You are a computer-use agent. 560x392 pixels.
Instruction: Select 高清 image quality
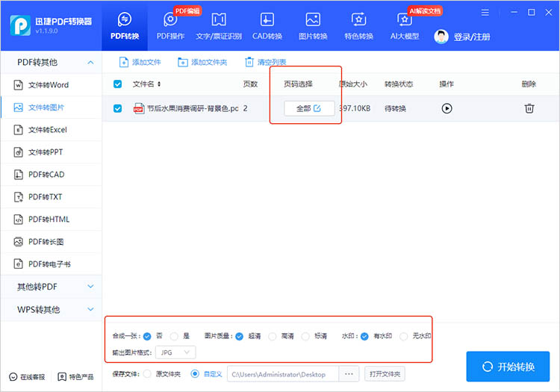(272, 336)
